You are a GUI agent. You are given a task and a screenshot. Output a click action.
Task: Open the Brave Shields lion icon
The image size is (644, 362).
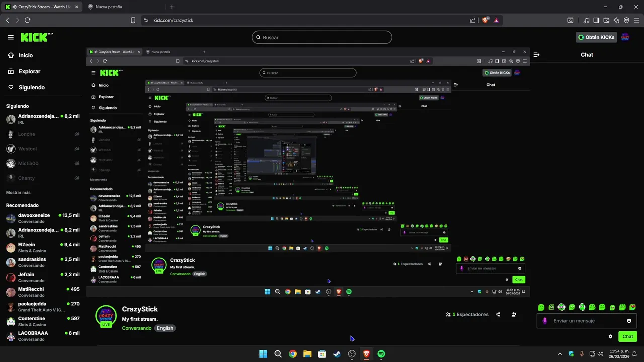point(485,20)
